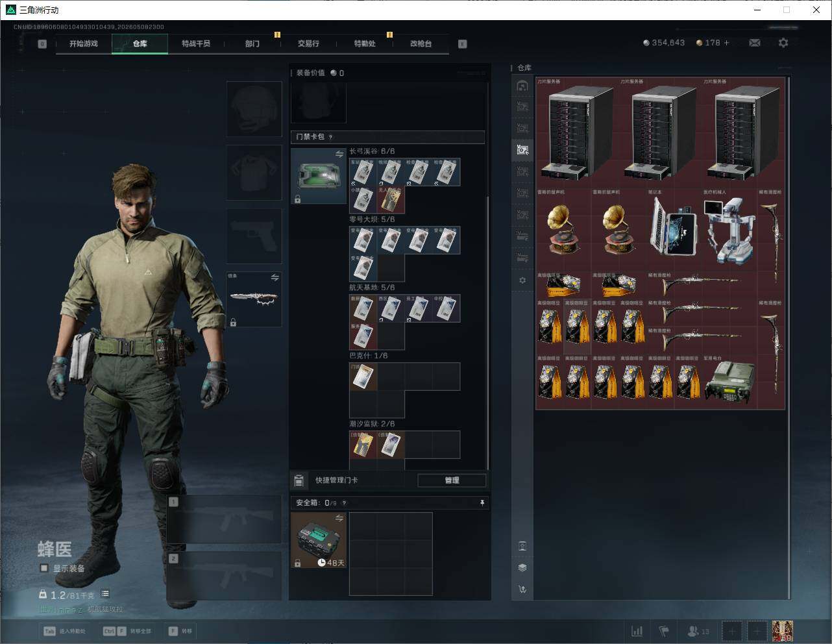Click the weight details list icon
Viewport: 832px width, 644px height.
tap(105, 594)
